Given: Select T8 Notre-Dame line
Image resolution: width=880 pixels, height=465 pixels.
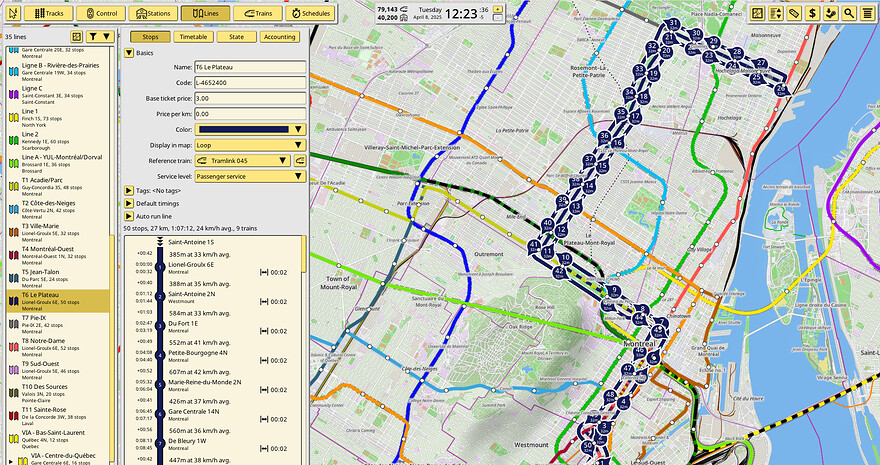Looking at the screenshot, I should pyautogui.click(x=58, y=348).
